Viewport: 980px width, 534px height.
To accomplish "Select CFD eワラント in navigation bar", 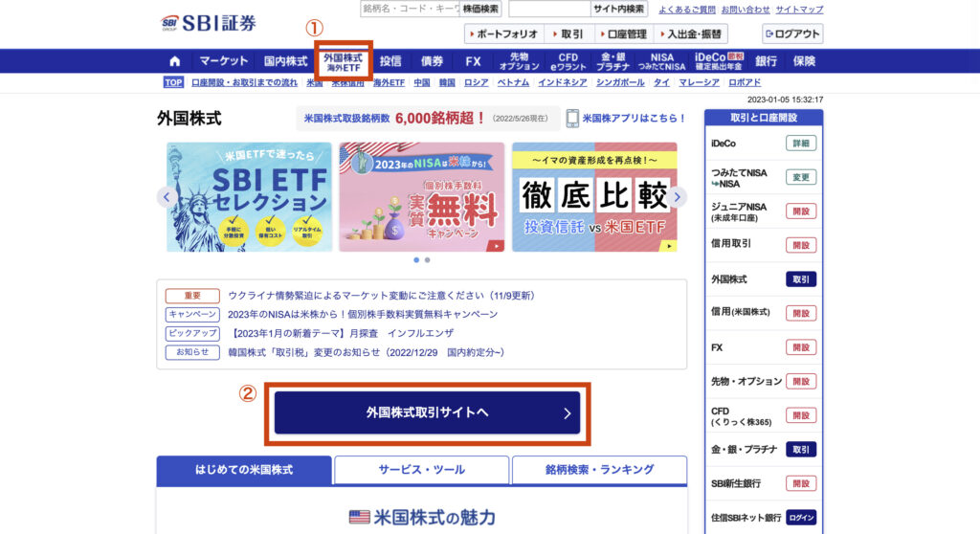I will point(568,61).
